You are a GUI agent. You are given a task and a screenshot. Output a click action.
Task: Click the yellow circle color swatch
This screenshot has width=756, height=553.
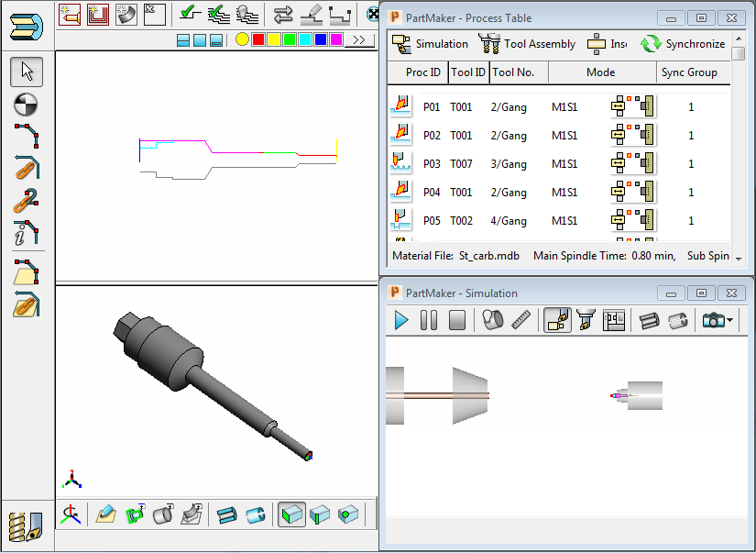tap(242, 39)
